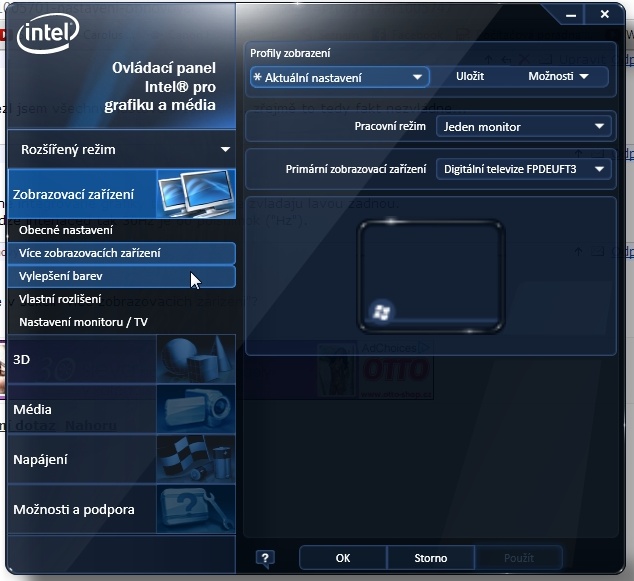The image size is (634, 581).
Task: Open the Aktuální nastavení profile dropdown
Action: click(340, 77)
